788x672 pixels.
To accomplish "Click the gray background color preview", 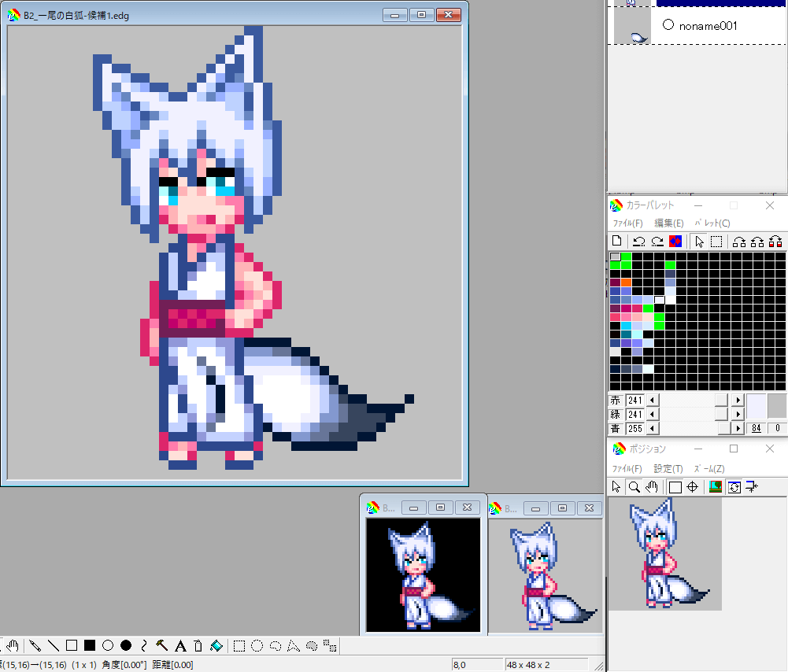I will [777, 406].
